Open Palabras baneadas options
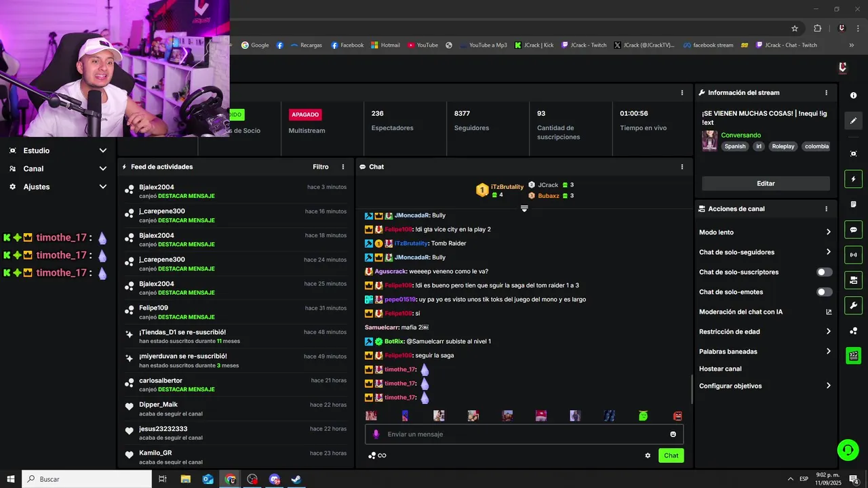This screenshot has width=868, height=488. point(765,351)
